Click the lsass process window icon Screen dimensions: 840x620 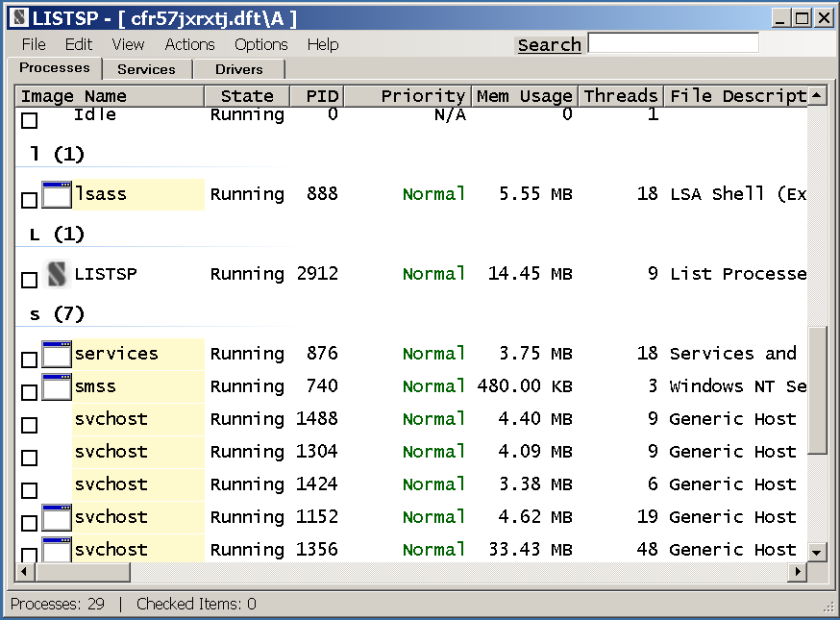57,194
